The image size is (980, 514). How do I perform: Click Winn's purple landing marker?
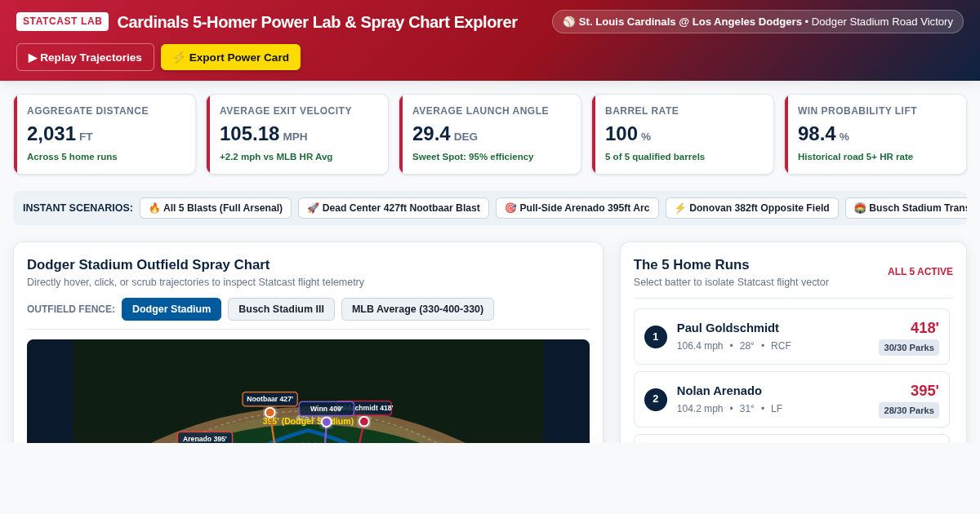coord(327,422)
